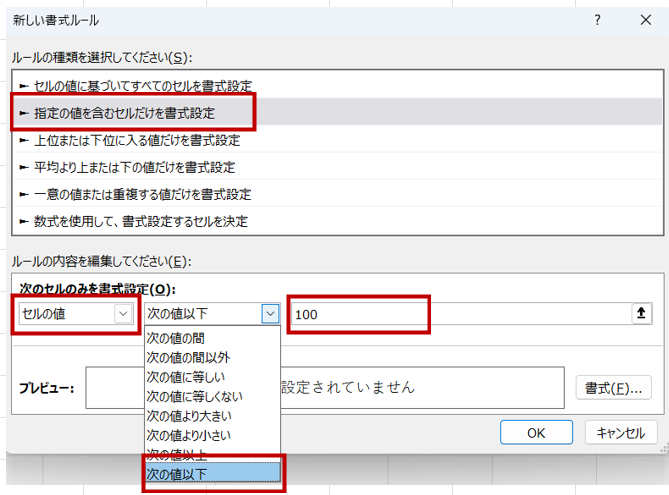Click the range selector collapse icon

640,314
